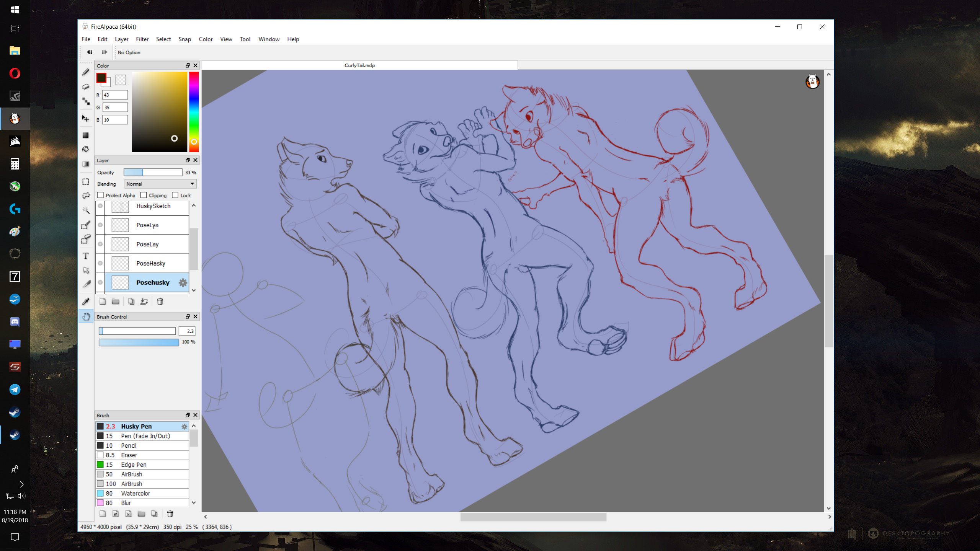The image size is (980, 551).
Task: Create a new layer folder
Action: click(116, 302)
